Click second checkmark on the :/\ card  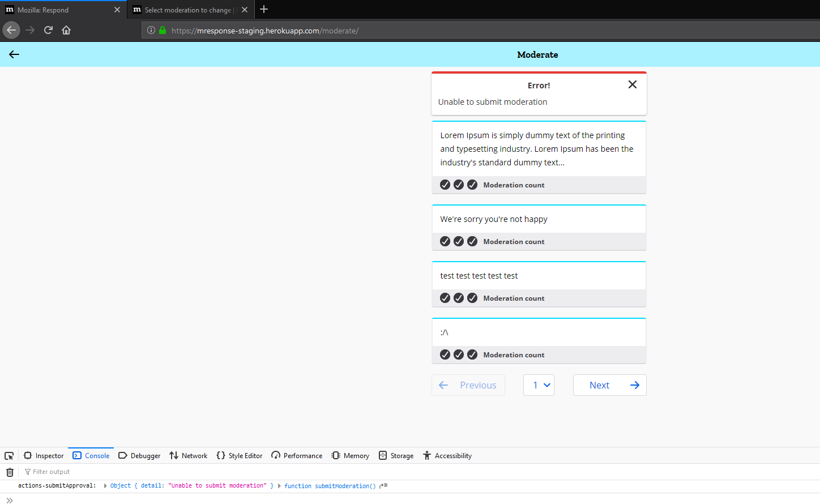pyautogui.click(x=459, y=354)
